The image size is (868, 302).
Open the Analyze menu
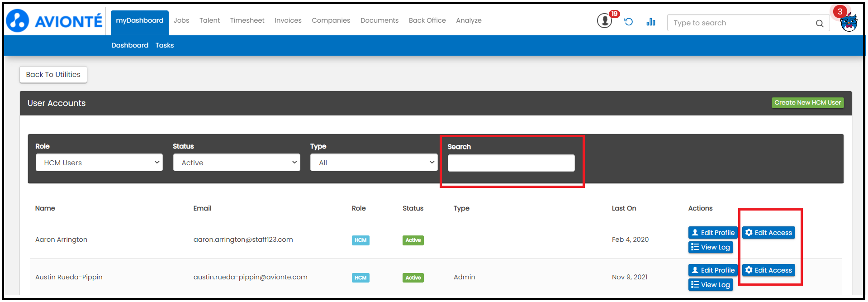pos(469,20)
